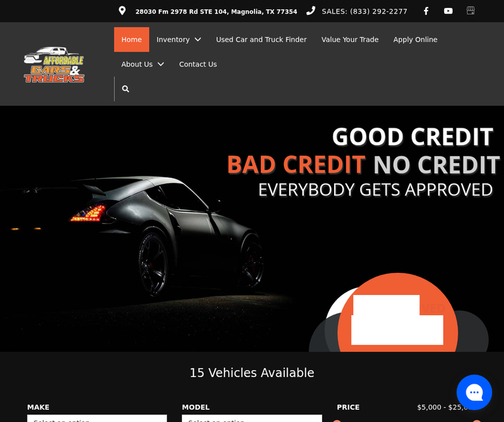Open the Make select dropdown
The height and width of the screenshot is (422, 504).
tap(97, 419)
